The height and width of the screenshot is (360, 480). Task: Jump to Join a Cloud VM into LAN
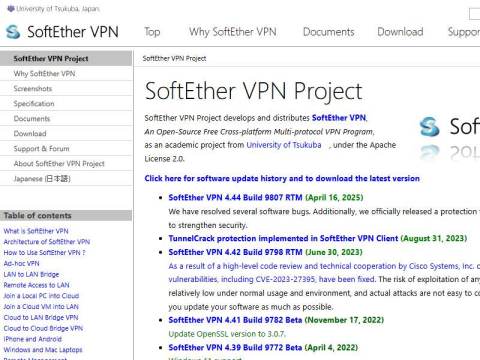(x=41, y=307)
